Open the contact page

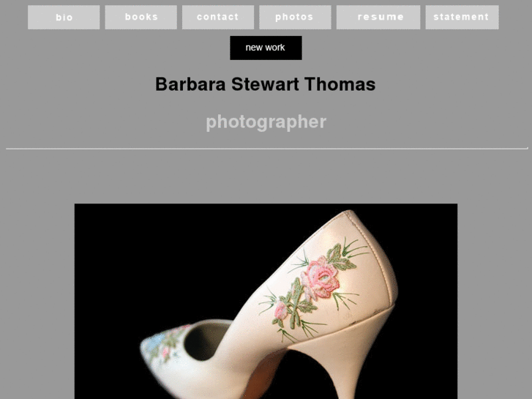click(218, 17)
